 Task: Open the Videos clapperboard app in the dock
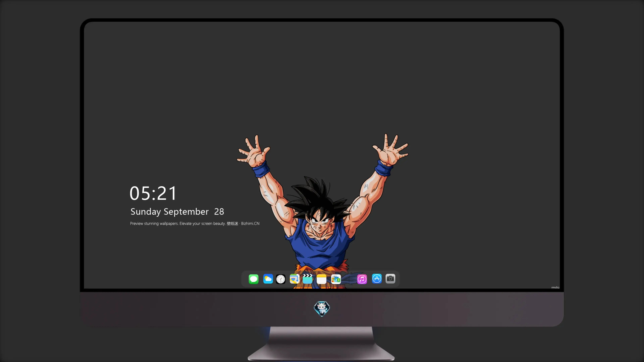tap(308, 279)
